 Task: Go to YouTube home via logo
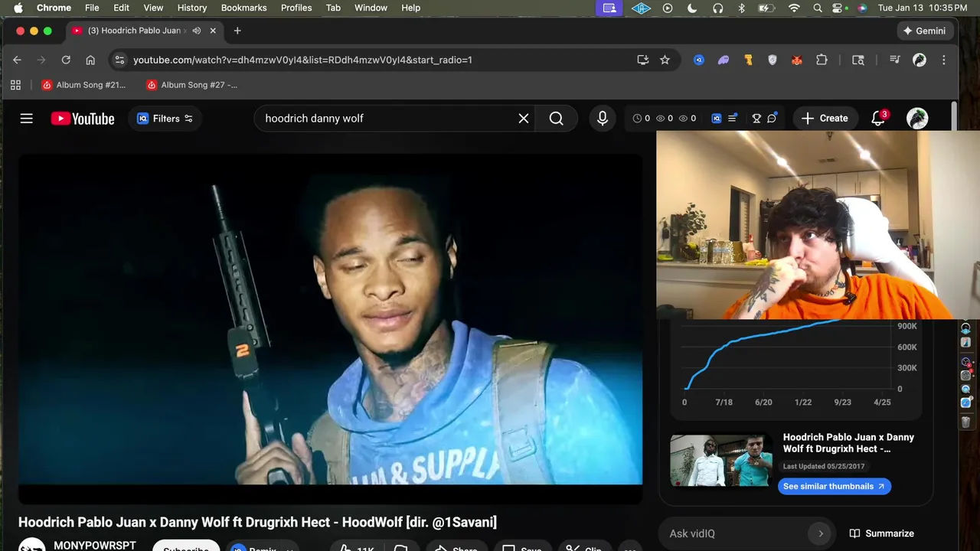coord(83,119)
